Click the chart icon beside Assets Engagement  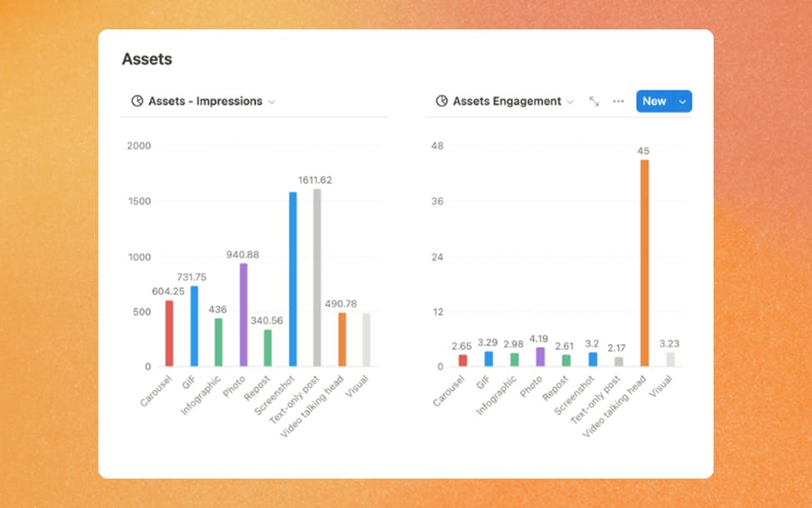pyautogui.click(x=441, y=101)
